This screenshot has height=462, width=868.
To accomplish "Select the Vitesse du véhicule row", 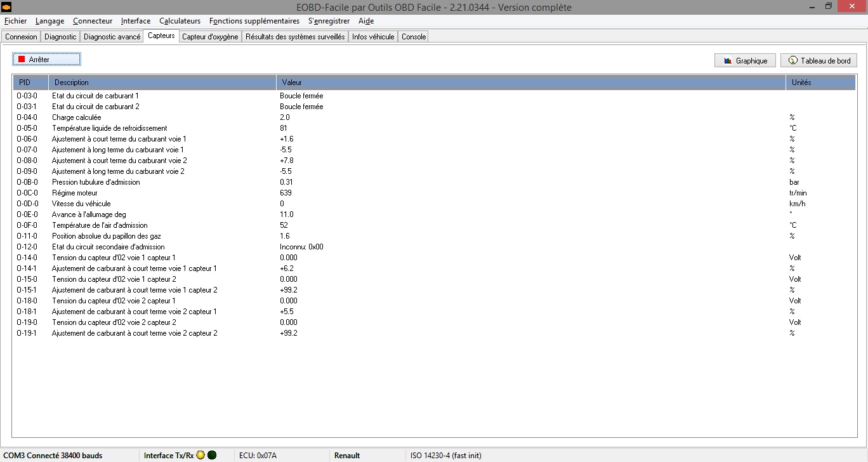I will point(81,204).
